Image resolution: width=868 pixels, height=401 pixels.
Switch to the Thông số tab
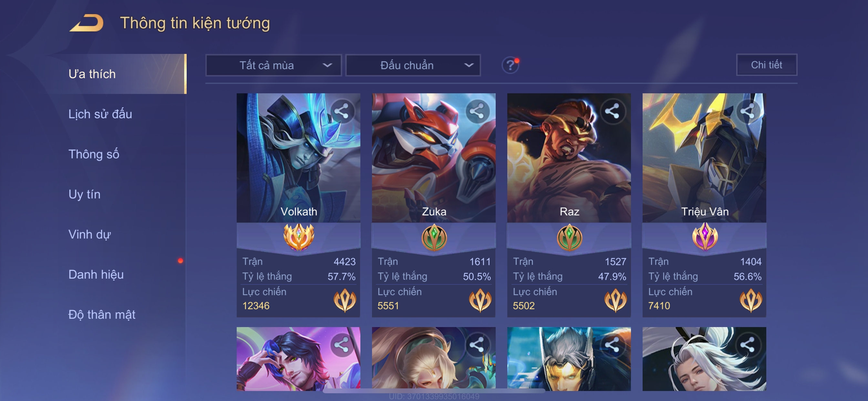(94, 154)
